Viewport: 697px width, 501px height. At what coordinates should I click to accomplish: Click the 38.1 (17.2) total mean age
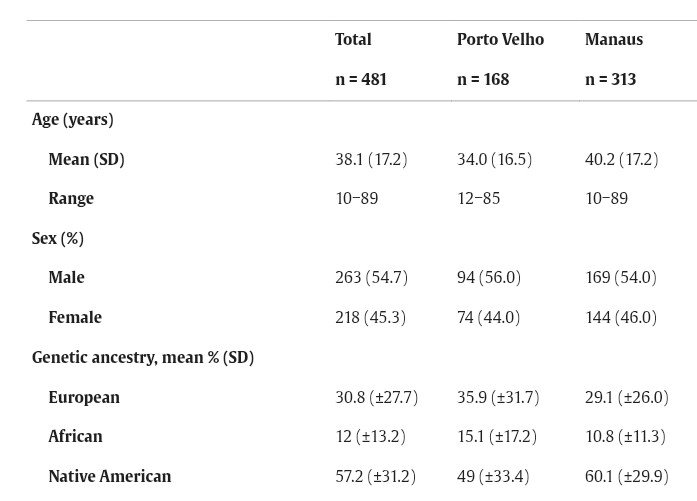click(371, 159)
